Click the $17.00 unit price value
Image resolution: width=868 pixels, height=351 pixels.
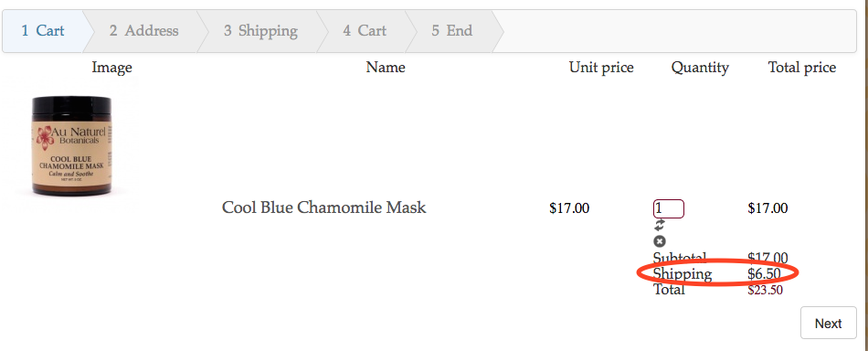(x=569, y=208)
